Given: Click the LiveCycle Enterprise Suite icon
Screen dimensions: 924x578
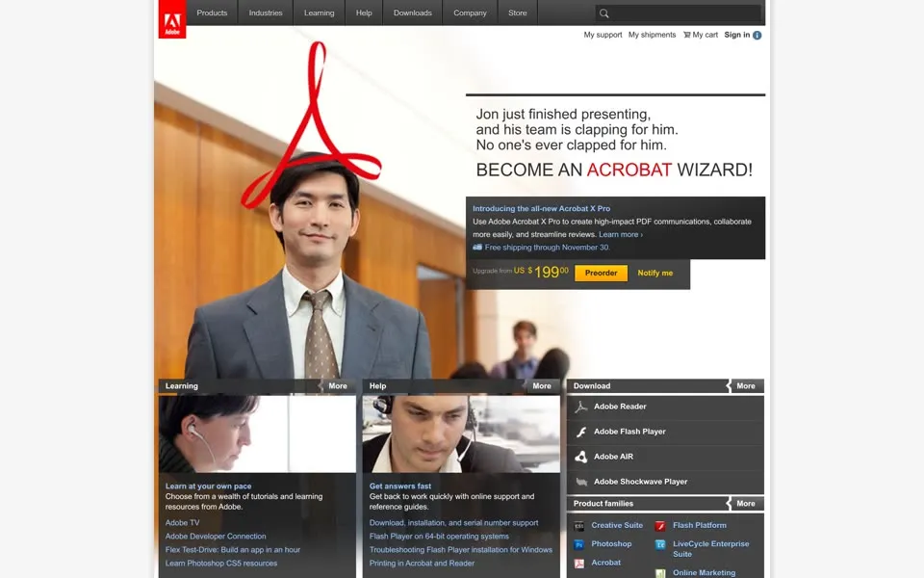Looking at the screenshot, I should click(660, 544).
